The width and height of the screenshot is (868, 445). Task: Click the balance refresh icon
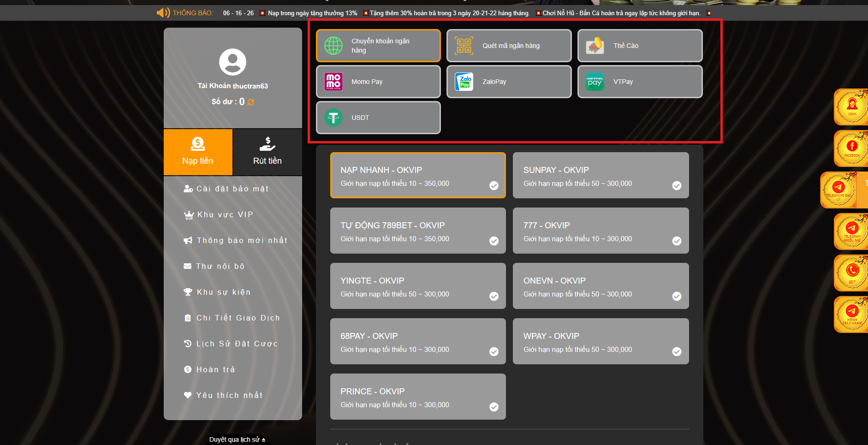pyautogui.click(x=251, y=102)
